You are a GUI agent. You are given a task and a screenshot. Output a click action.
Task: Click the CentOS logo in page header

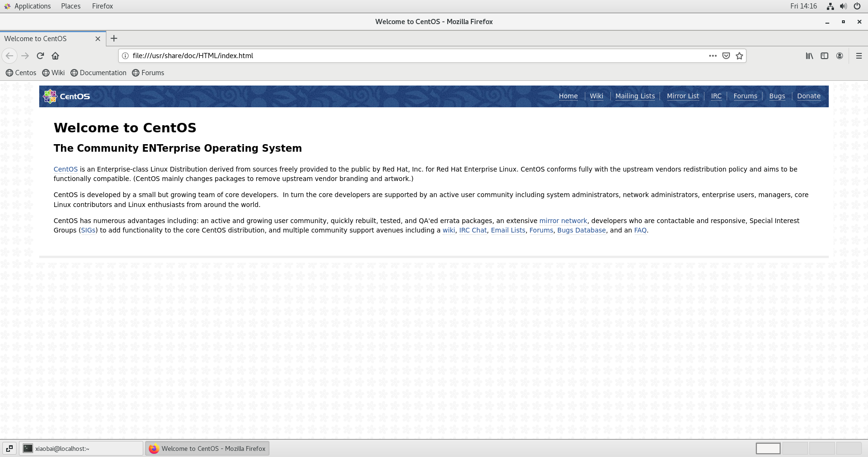pos(66,96)
